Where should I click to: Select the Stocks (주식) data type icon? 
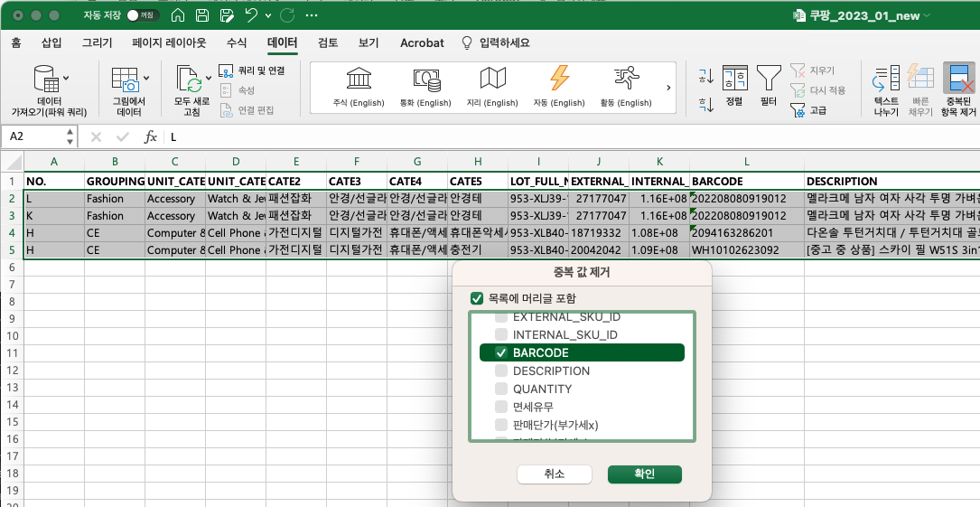pyautogui.click(x=359, y=79)
